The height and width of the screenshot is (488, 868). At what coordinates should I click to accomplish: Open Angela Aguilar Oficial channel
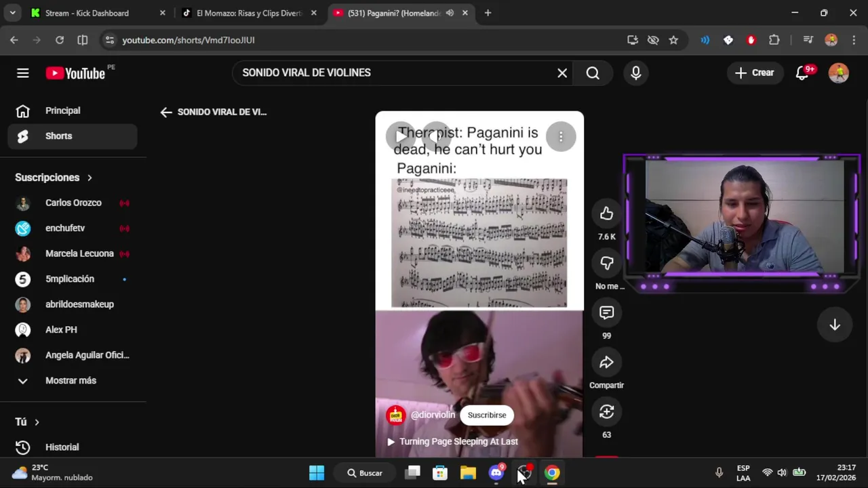click(x=73, y=355)
